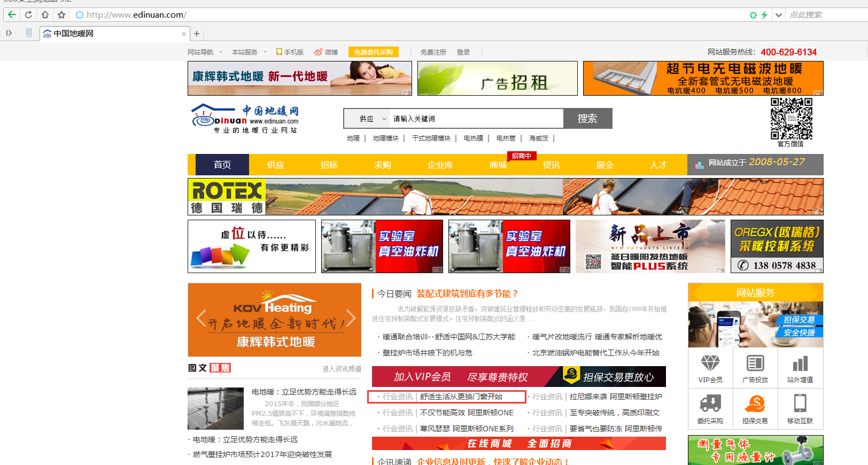Click the keyword search input field
The image size is (868, 465).
[x=477, y=119]
